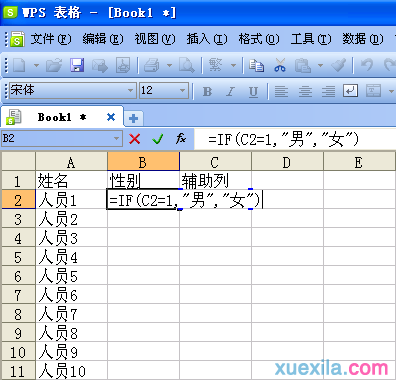
Task: Open the insert function fx button
Action: (181, 138)
